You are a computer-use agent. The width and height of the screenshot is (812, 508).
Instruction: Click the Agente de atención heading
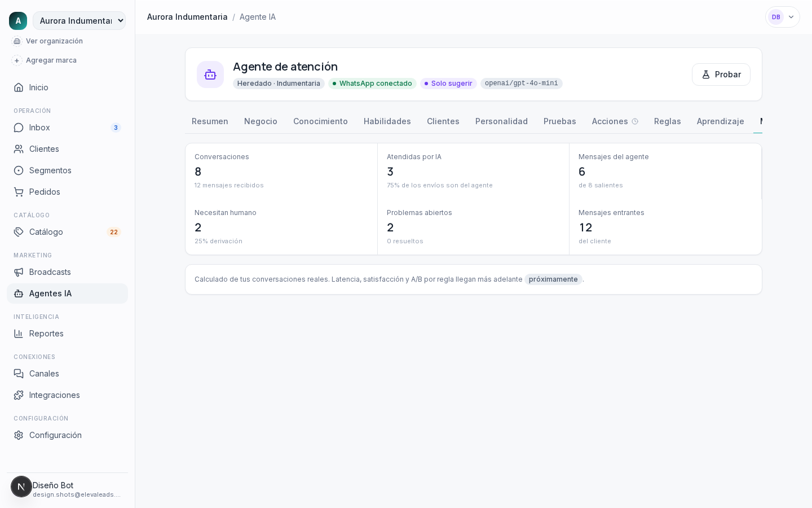pos(285,67)
